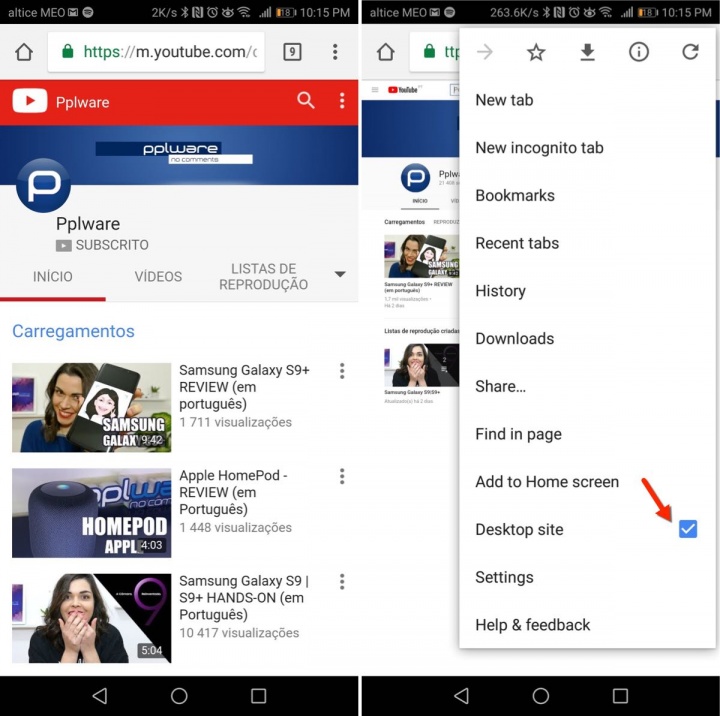Play Samsung Galaxy S9+ REVIEW thumbnail in left screen
The height and width of the screenshot is (716, 720).
coord(91,407)
